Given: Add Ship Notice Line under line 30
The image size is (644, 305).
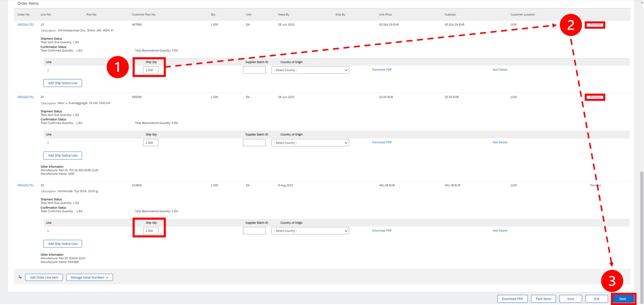Looking at the screenshot, I should pos(63,244).
